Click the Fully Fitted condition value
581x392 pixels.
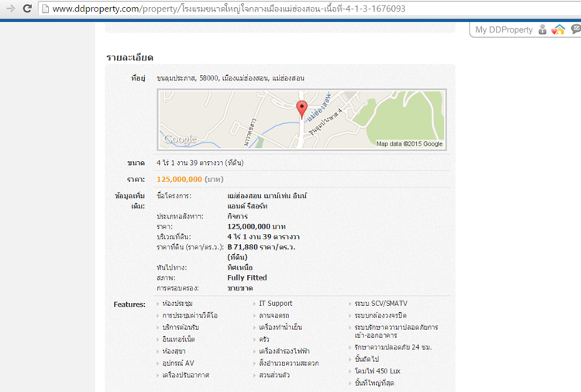point(246,277)
